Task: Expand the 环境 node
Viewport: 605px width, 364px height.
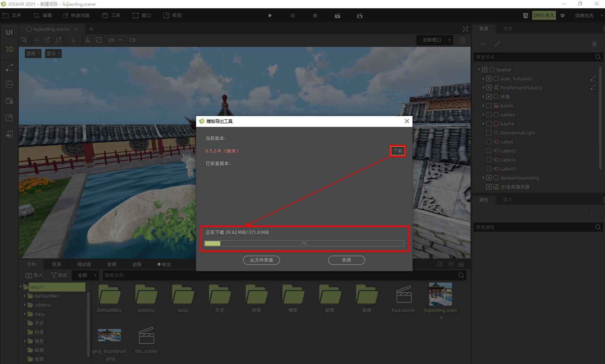Action: (x=483, y=97)
